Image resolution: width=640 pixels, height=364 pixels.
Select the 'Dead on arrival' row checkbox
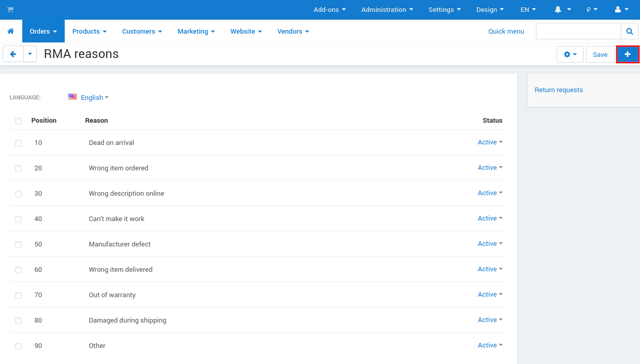pos(19,143)
